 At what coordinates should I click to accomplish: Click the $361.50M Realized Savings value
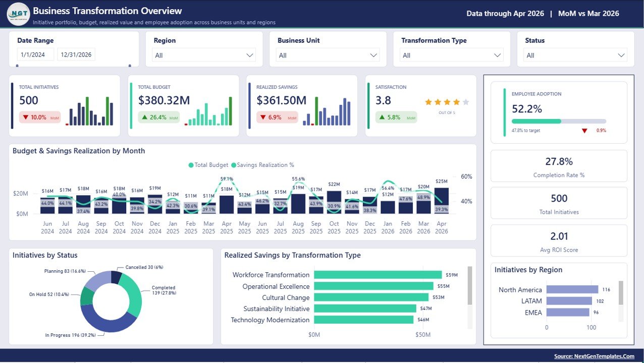282,100
